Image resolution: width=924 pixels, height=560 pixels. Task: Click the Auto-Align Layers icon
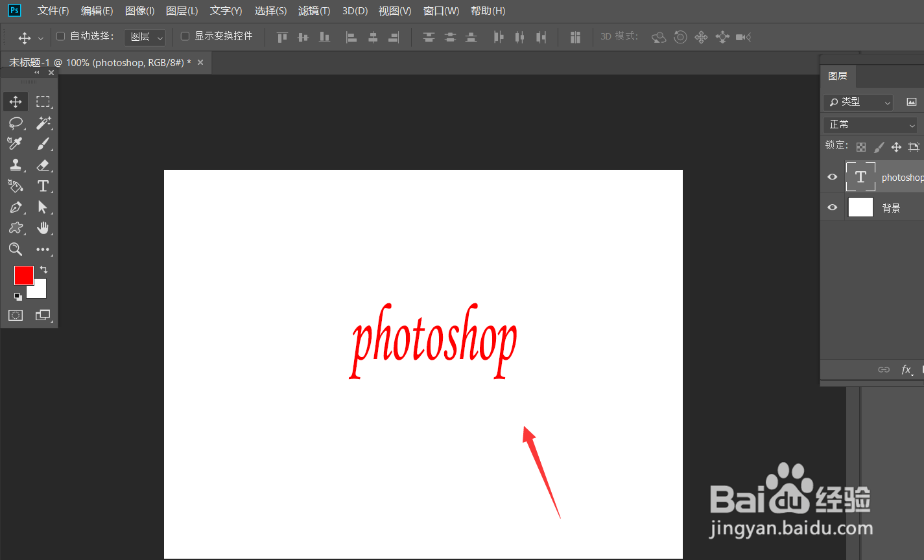(575, 38)
